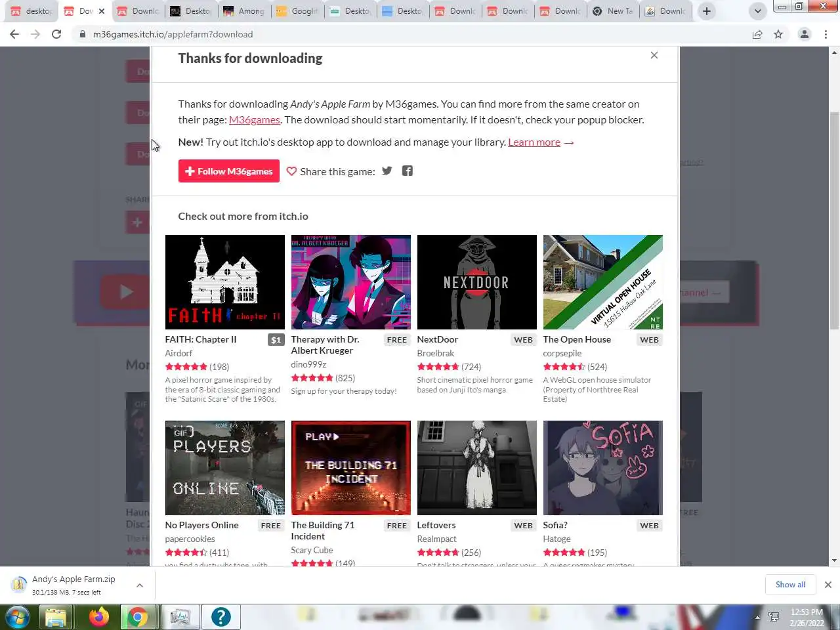Close the active Dow tab

101,11
